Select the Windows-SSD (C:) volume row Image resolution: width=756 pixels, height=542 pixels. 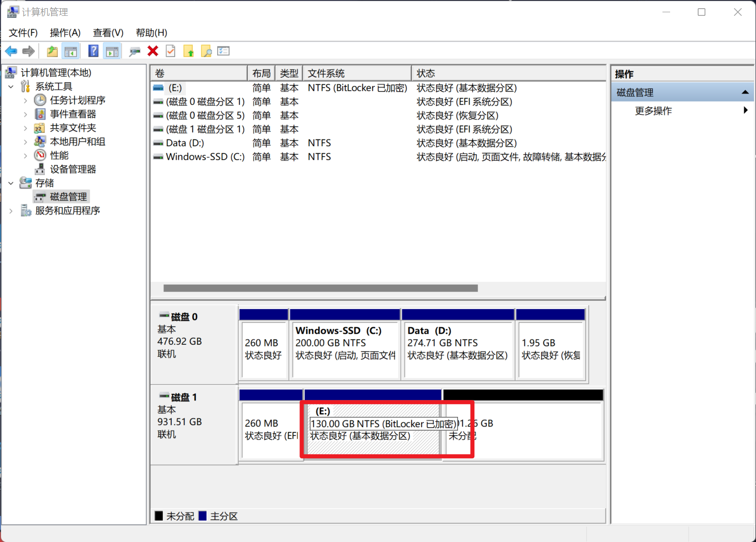[378, 157]
